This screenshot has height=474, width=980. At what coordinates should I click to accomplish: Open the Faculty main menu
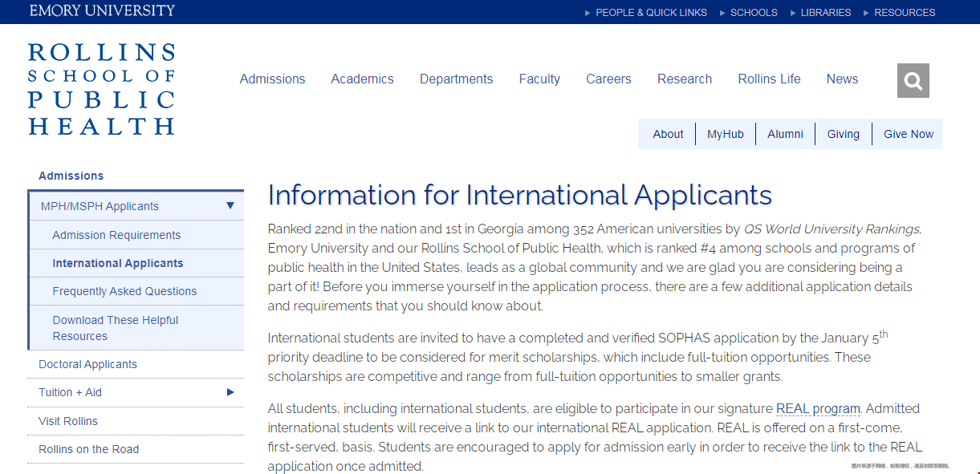[539, 79]
